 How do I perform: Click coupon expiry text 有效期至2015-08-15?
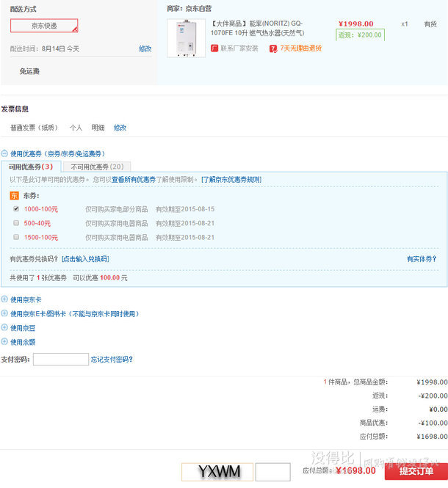pos(185,209)
